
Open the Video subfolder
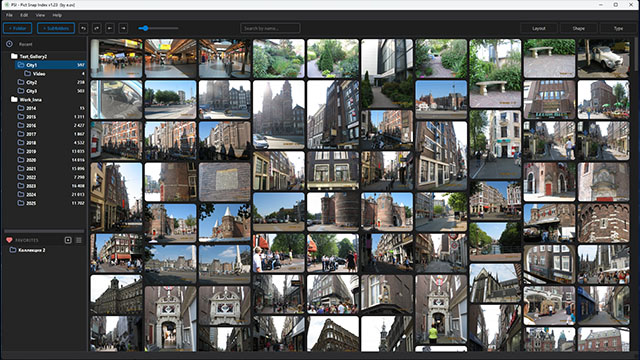(x=54, y=73)
